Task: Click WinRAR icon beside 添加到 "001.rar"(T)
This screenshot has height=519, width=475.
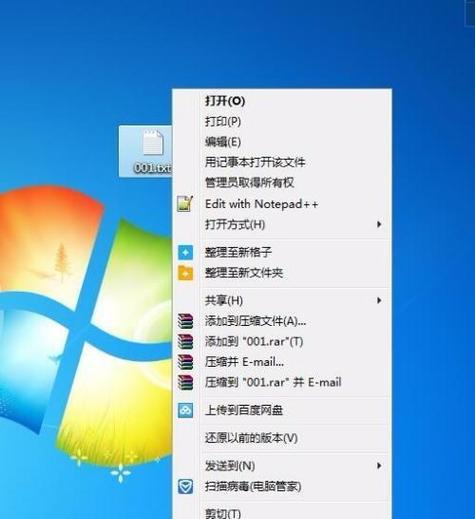Action: click(185, 342)
